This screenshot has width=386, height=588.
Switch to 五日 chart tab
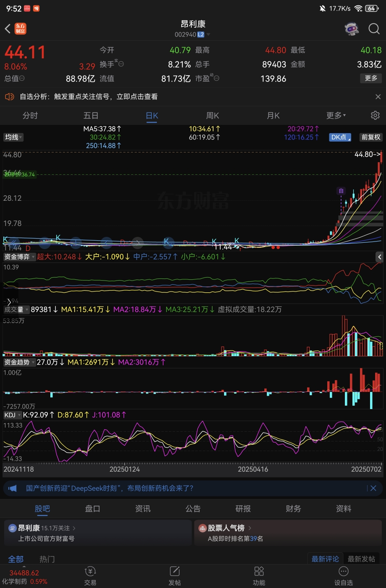[x=91, y=115]
